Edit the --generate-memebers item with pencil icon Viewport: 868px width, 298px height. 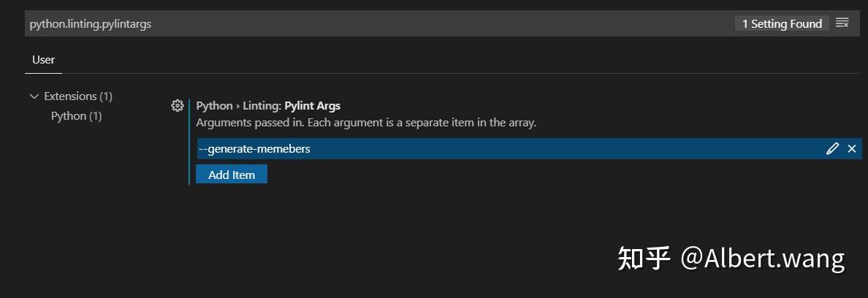click(832, 149)
